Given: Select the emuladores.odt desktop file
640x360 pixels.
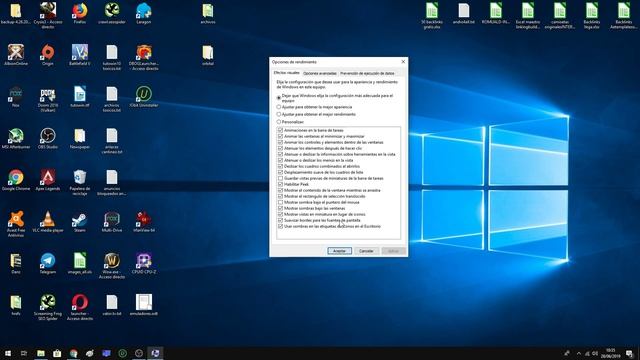Looking at the screenshot, I should click(144, 305).
